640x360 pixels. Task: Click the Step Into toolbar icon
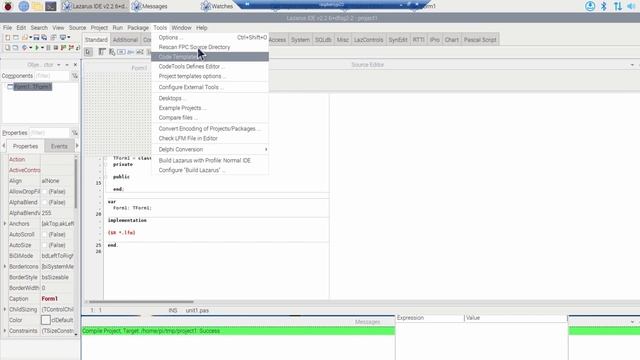point(63,48)
